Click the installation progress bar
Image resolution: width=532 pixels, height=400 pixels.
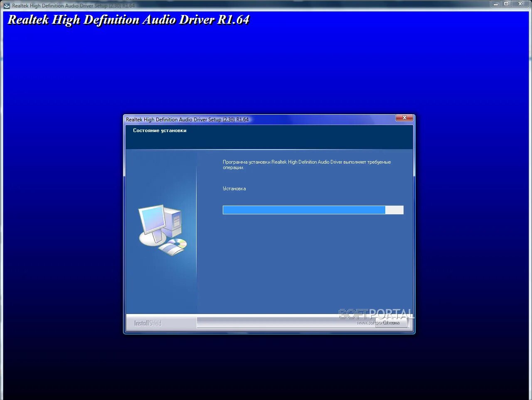click(x=313, y=210)
